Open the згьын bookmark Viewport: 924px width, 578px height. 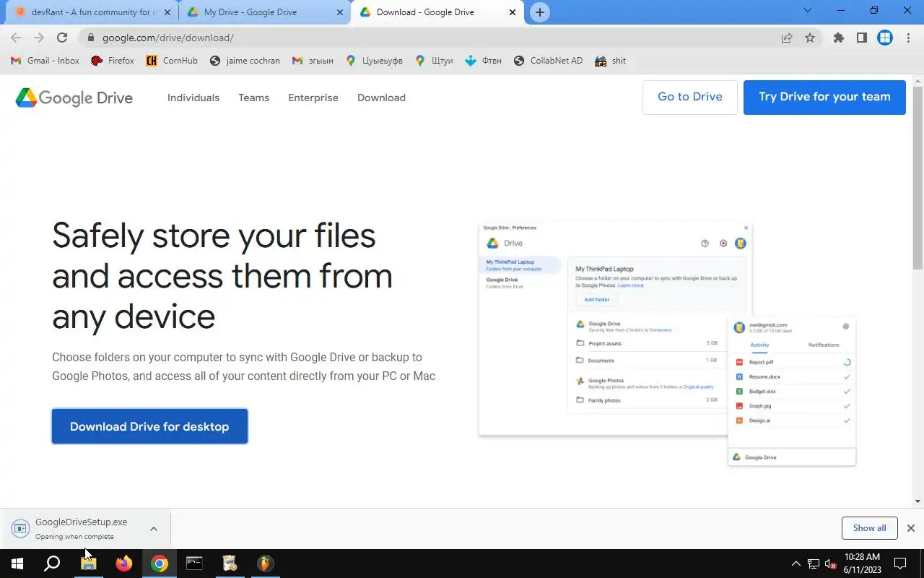coord(313,61)
